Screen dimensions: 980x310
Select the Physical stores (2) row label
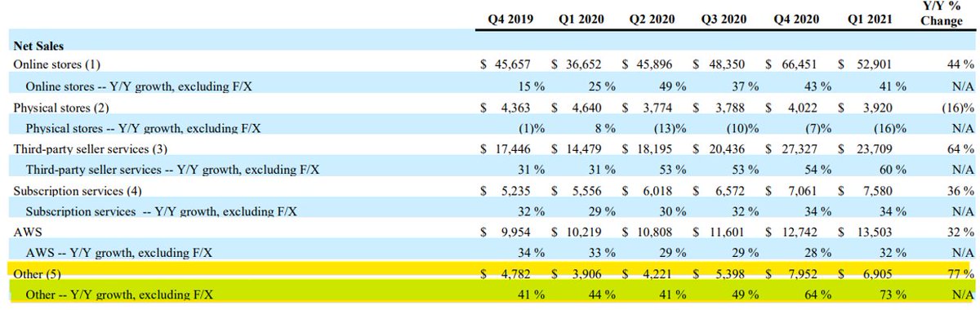(61, 107)
